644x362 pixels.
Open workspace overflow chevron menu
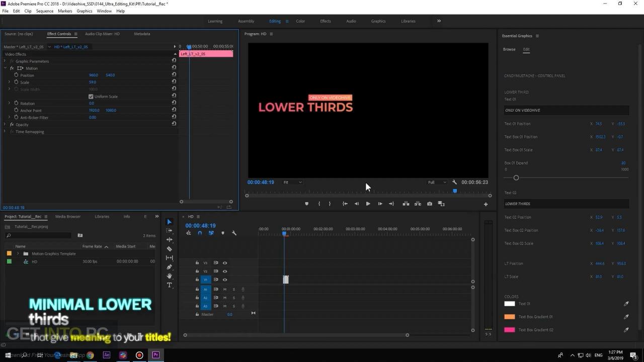(x=439, y=21)
